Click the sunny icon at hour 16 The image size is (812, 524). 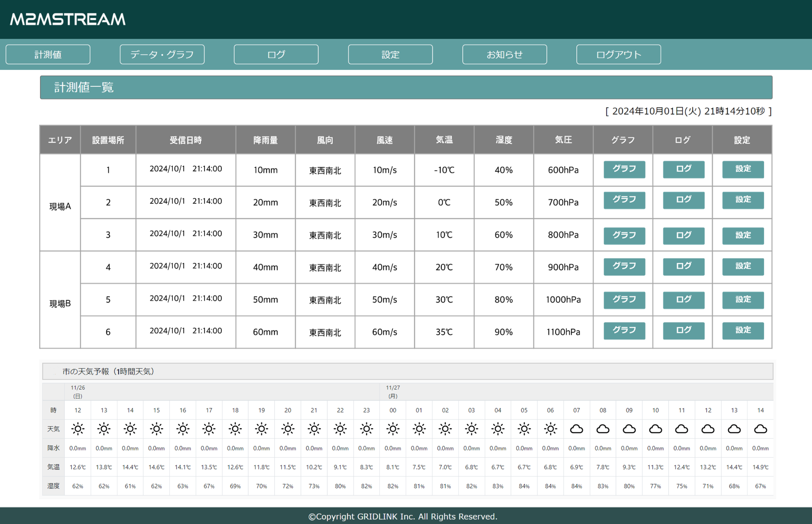pyautogui.click(x=182, y=429)
